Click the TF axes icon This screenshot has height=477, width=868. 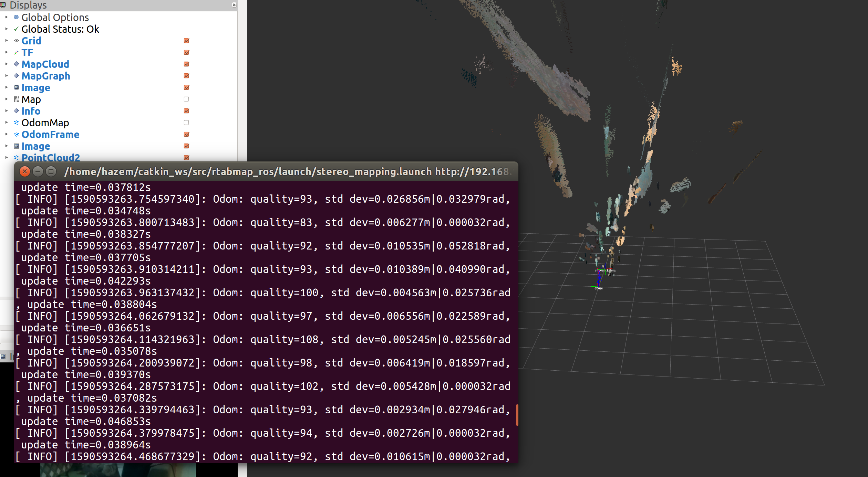16,52
